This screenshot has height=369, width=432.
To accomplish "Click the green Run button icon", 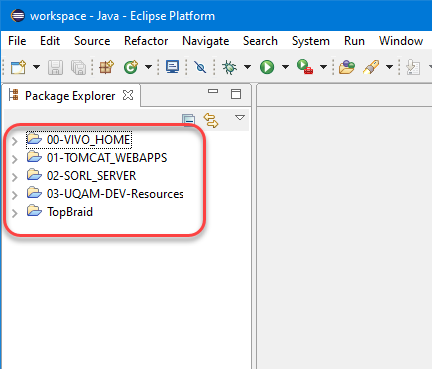I will pos(267,67).
